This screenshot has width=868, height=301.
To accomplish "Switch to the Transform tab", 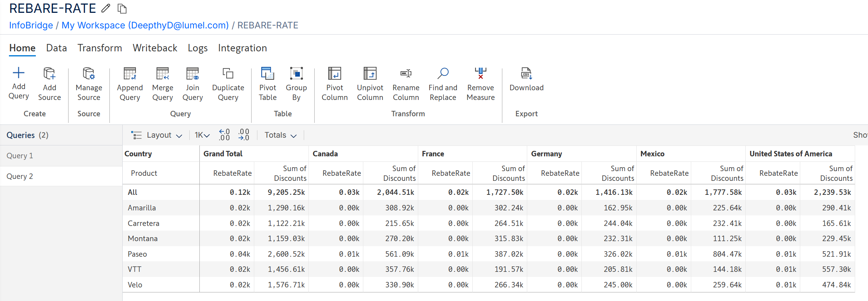I will click(x=100, y=48).
